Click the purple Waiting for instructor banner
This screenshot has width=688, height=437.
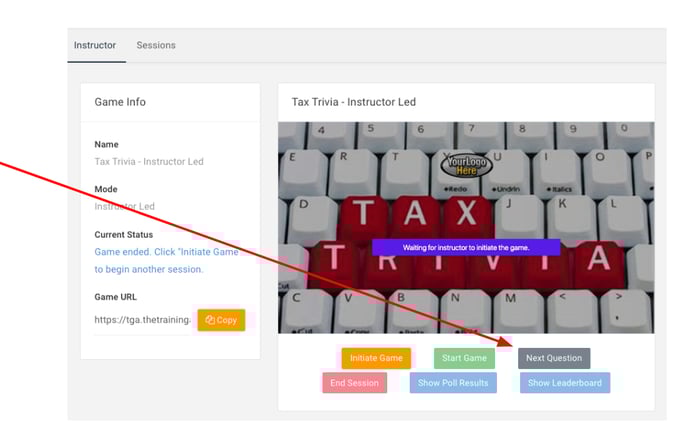click(466, 247)
